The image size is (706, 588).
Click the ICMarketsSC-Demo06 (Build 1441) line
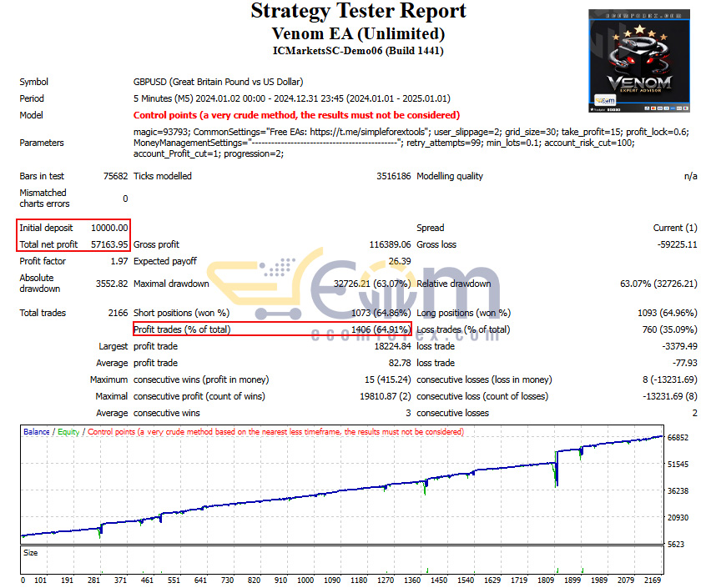(x=358, y=51)
